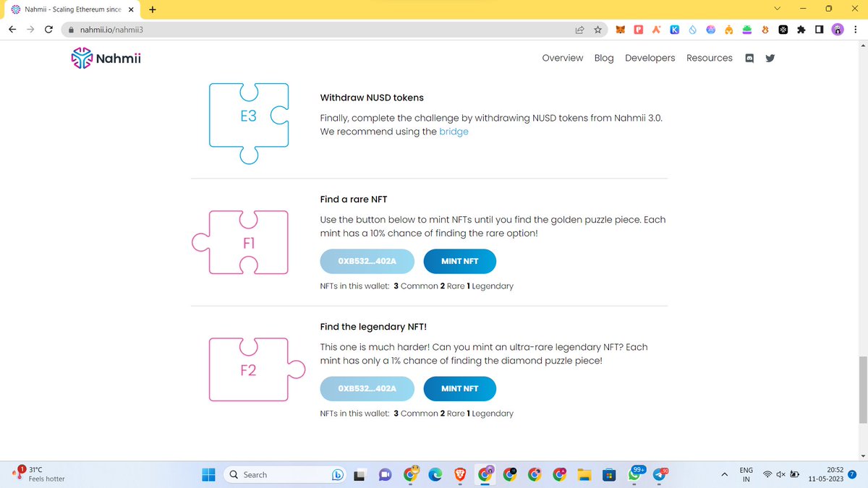Image resolution: width=868 pixels, height=488 pixels.
Task: Open the MetaMask fox extension
Action: pyautogui.click(x=621, y=30)
